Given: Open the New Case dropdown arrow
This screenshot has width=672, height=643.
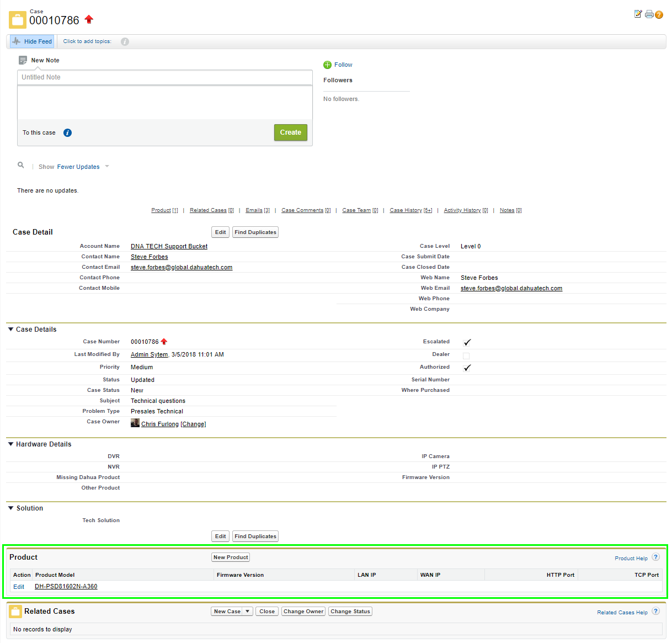Looking at the screenshot, I should click(248, 612).
